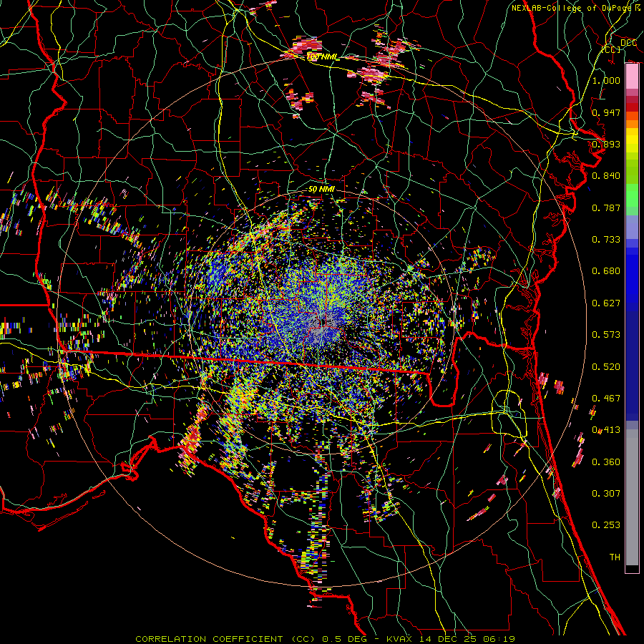Select the 0.840 legend value
This screenshot has width=644, height=644.
606,176
